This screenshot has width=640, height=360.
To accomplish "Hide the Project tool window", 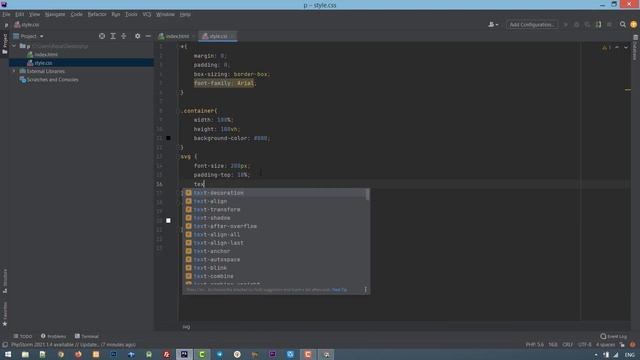I will [x=148, y=36].
